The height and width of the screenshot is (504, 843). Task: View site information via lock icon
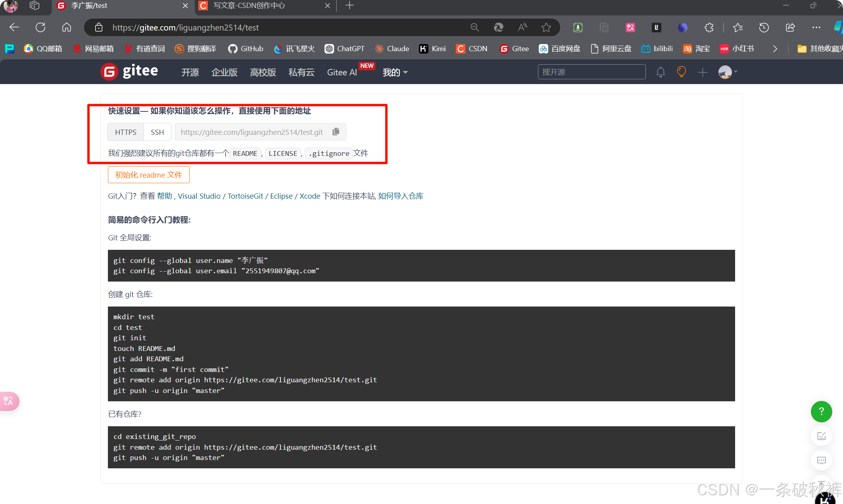point(99,27)
